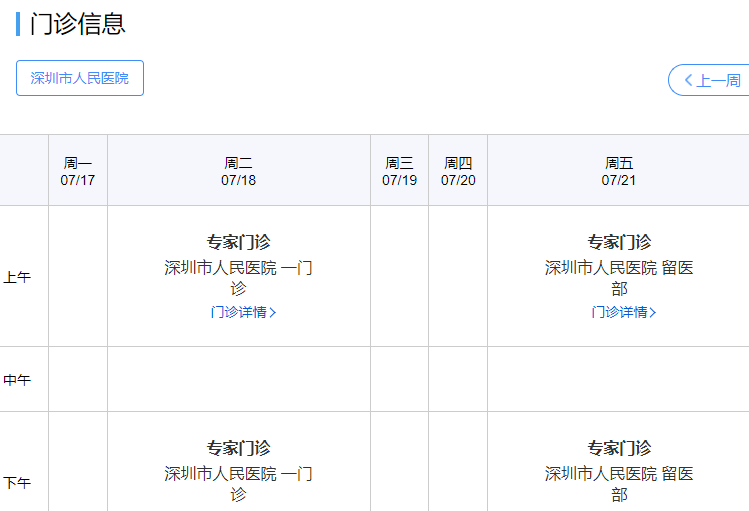Click Friday morning 专家门诊 title

point(618,242)
